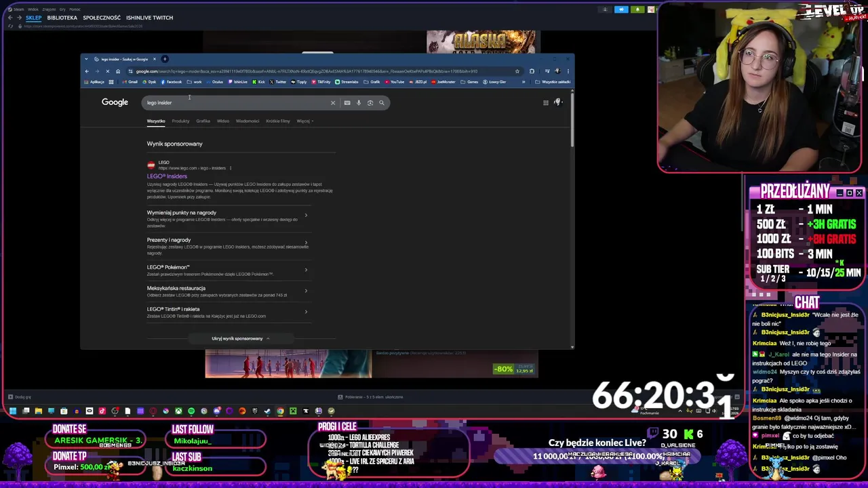Expand the work bookmark folder
Screen dimensions: 868x488
pyautogui.click(x=195, y=82)
